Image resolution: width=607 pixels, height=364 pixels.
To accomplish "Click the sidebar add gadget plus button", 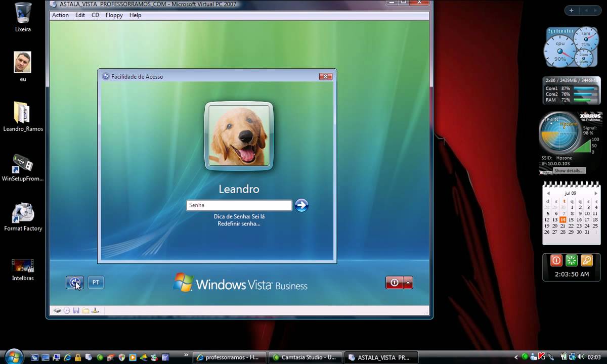I will 572,10.
